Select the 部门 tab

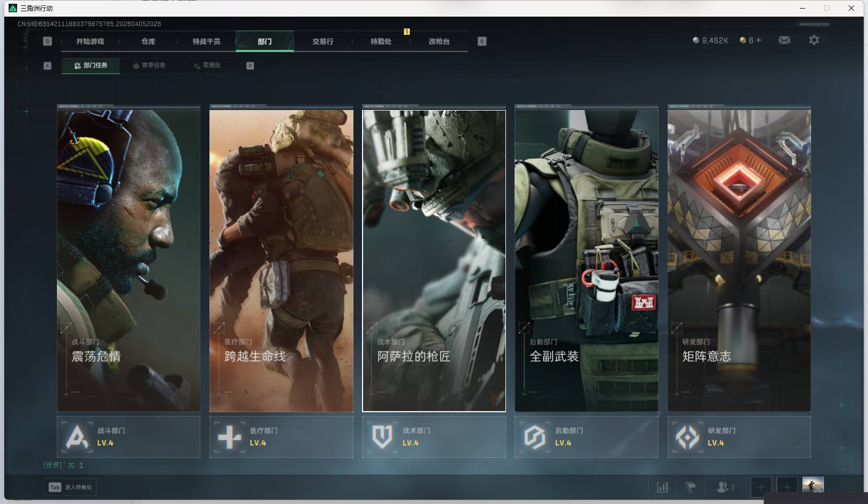[265, 41]
